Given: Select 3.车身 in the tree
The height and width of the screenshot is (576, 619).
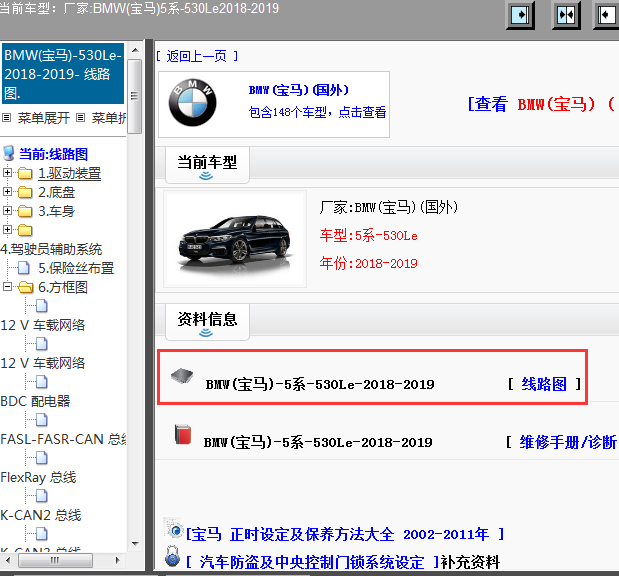Looking at the screenshot, I should point(56,211).
